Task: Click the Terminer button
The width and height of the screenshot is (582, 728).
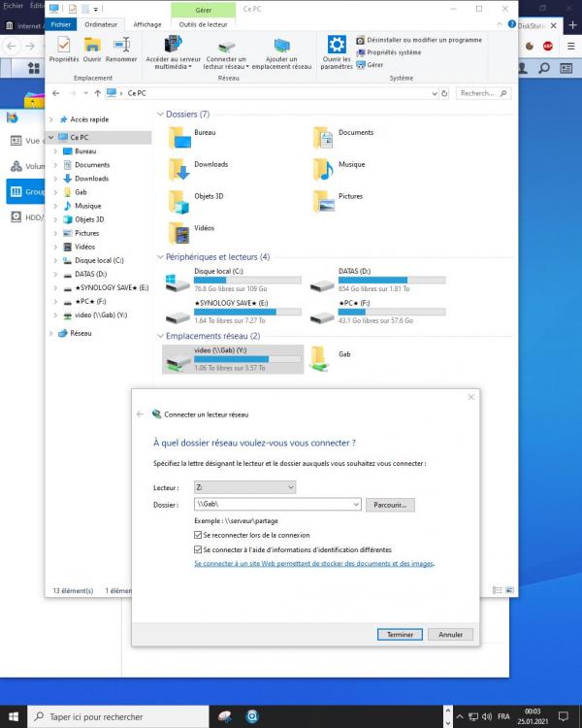Action: tap(400, 634)
